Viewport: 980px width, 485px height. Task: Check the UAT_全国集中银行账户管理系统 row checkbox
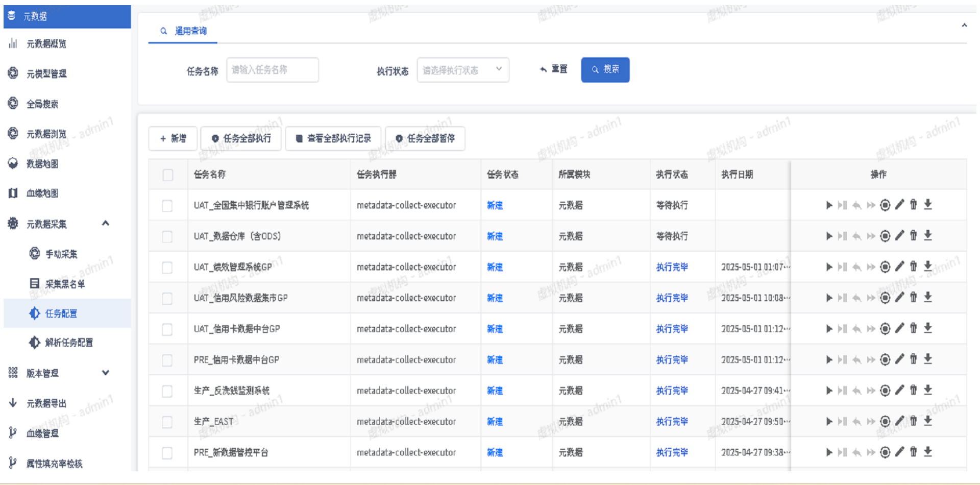(x=167, y=206)
